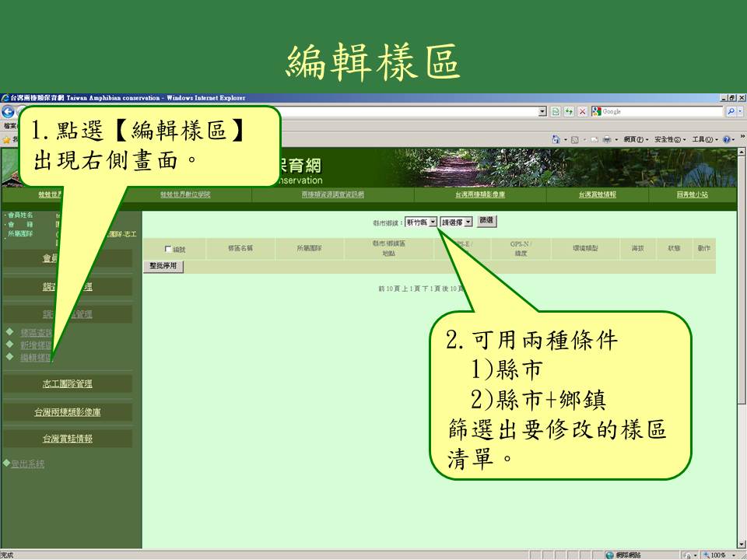This screenshot has width=747, height=560.
Task: Open the 安全性(S) safety menu
Action: pyautogui.click(x=670, y=139)
